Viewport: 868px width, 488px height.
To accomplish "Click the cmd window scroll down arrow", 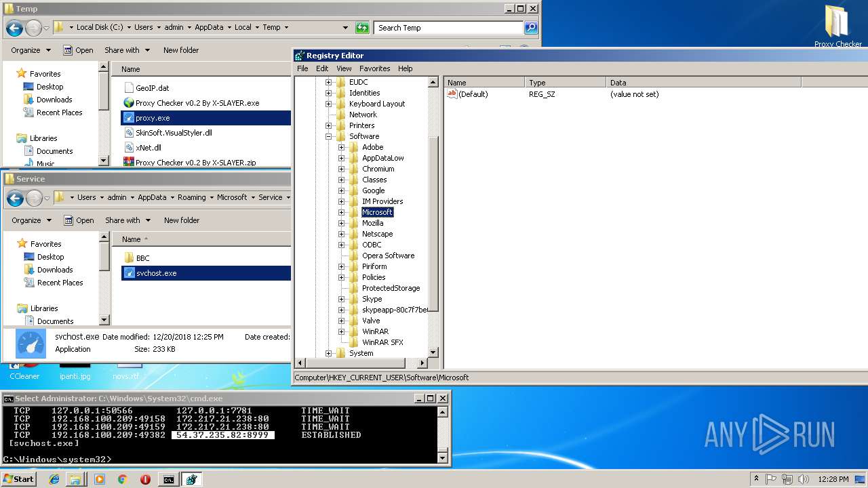I will (443, 457).
